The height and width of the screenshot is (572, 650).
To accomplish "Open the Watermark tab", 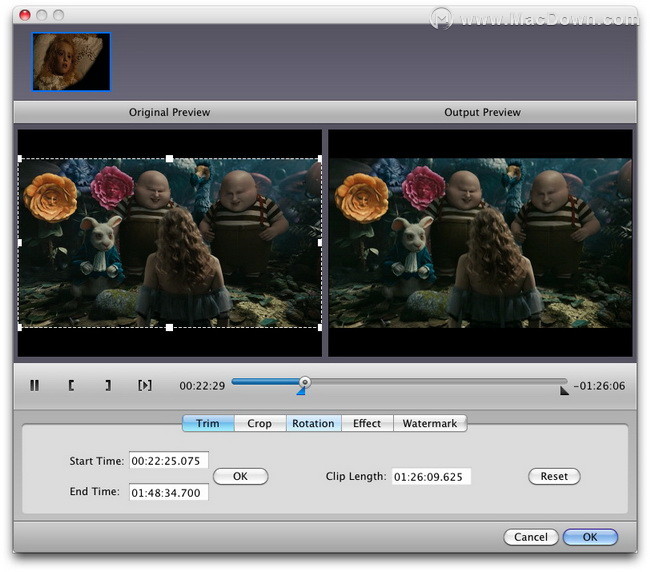I will tap(430, 423).
